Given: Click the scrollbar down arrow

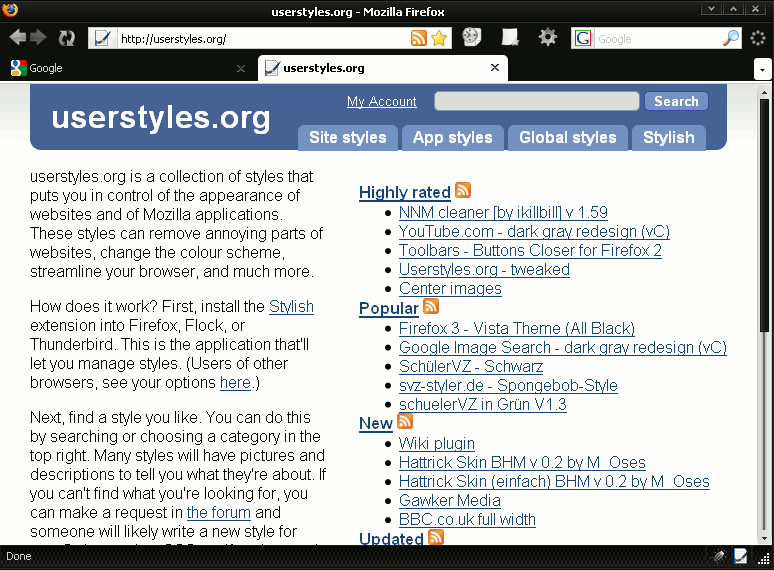Looking at the screenshot, I should 764,538.
